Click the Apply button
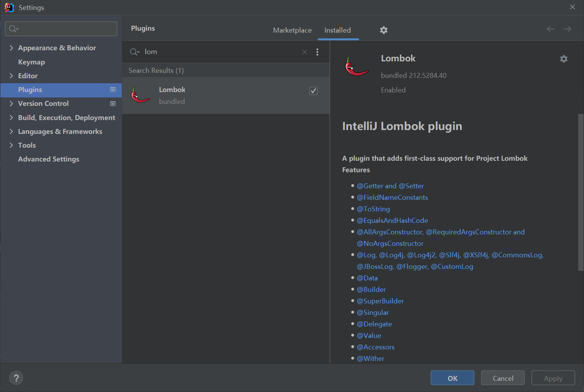 click(553, 378)
